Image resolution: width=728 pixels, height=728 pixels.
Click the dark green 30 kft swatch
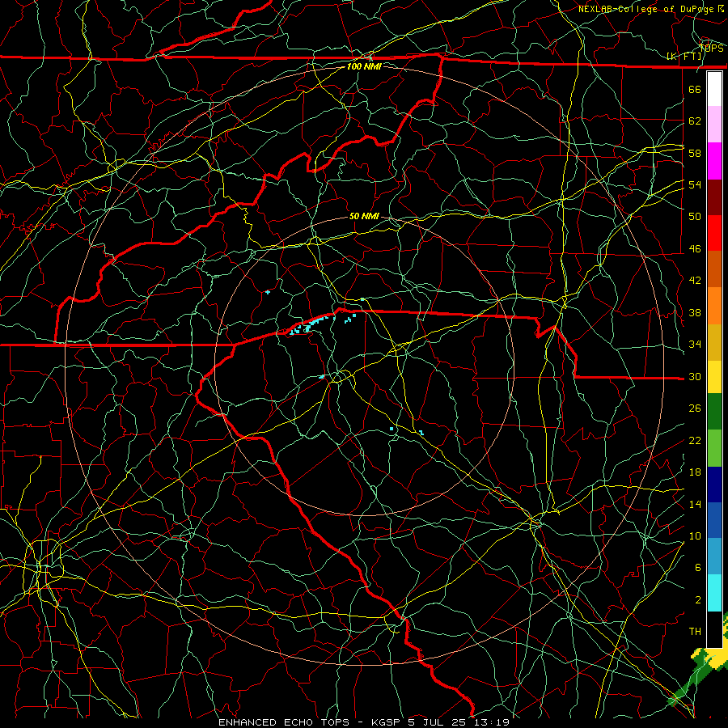coord(714,412)
